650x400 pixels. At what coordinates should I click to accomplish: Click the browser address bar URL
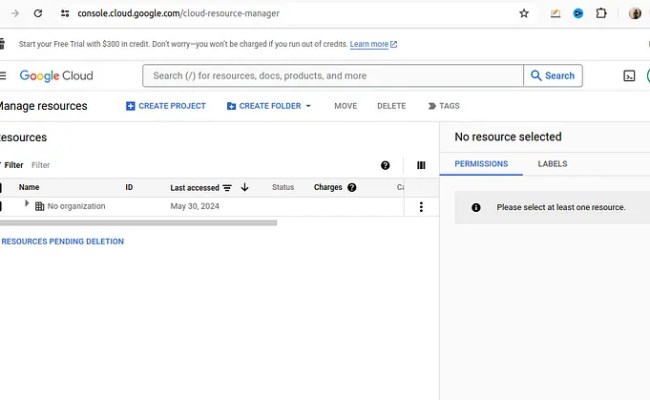(178, 13)
